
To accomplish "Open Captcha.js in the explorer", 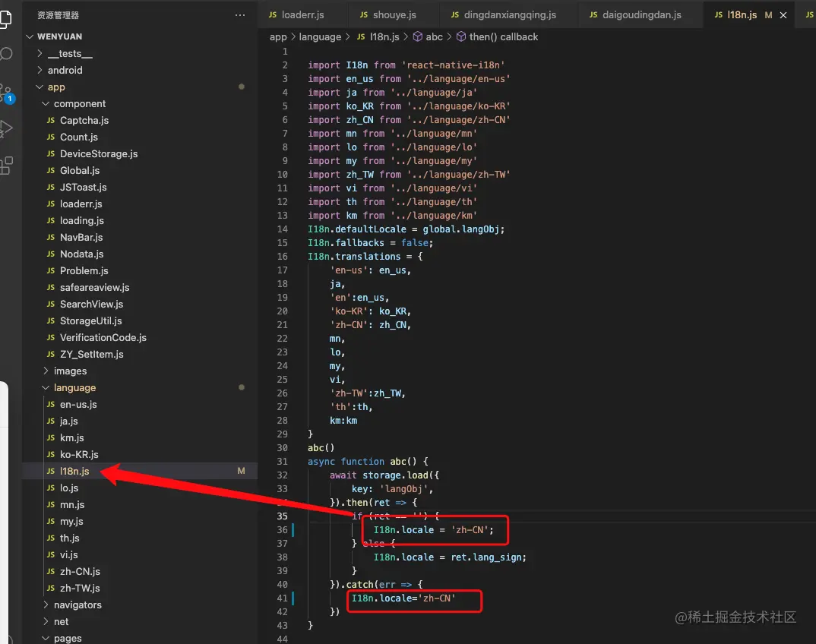I will click(x=84, y=120).
